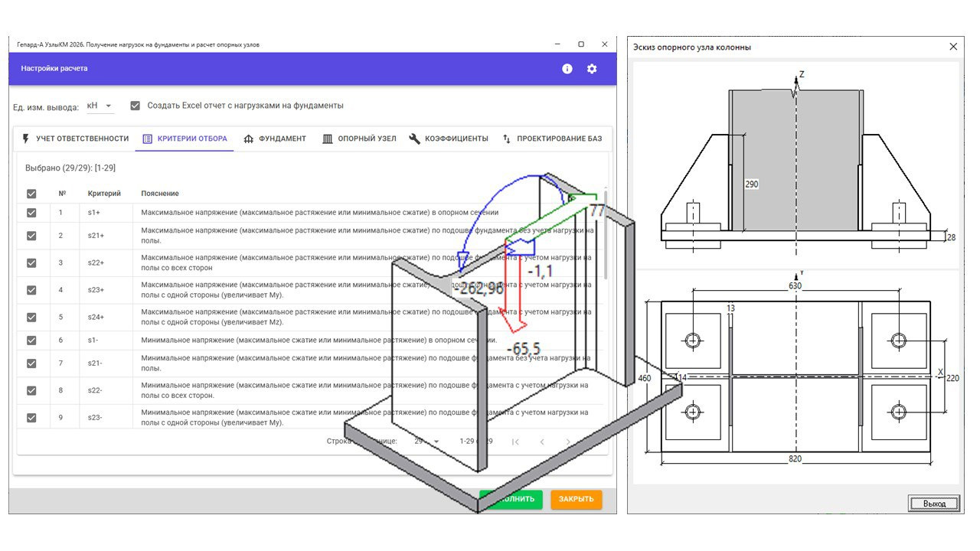Toggle the Создать Excel отчет checkbox

pyautogui.click(x=136, y=106)
